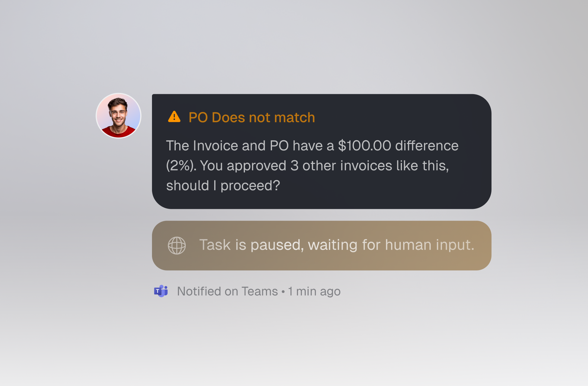The image size is (588, 386).
Task: Click 'should I proceed?' question text
Action: (x=223, y=185)
